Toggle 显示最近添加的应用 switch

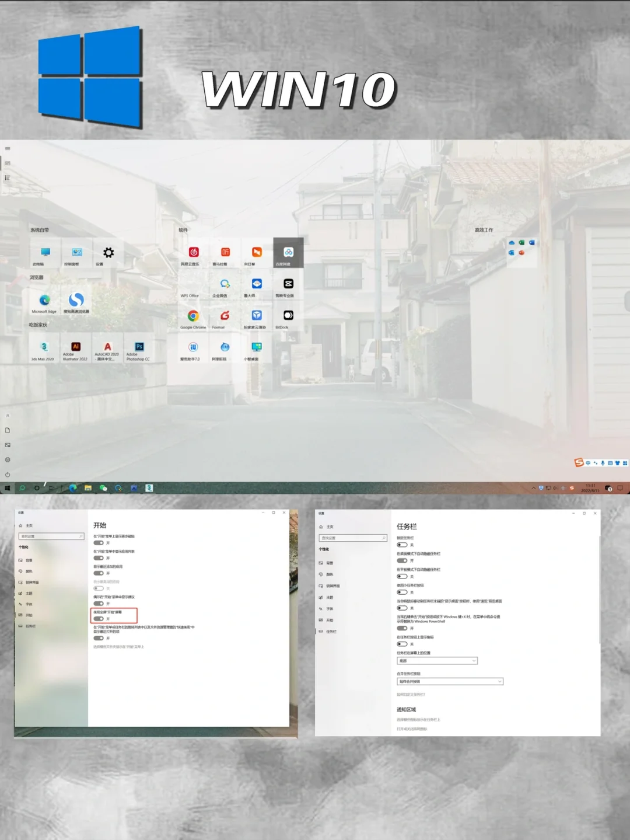99,573
